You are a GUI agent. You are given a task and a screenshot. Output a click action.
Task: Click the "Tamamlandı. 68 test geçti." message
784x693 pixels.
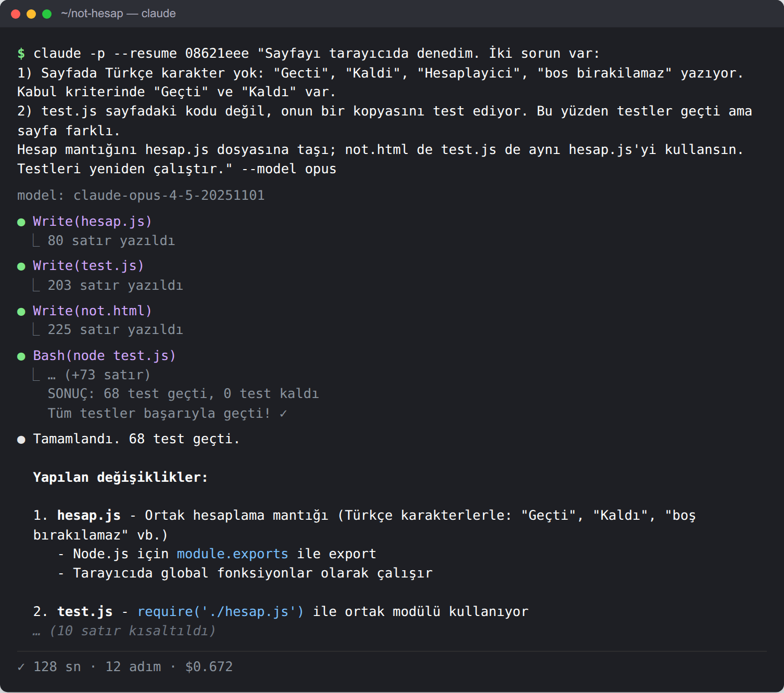[x=136, y=439]
